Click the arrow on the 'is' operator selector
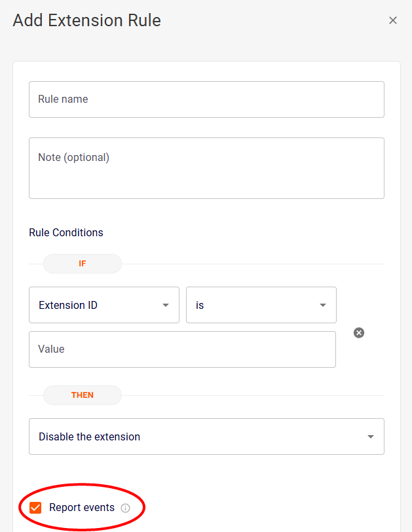This screenshot has height=532, width=412. 323,306
